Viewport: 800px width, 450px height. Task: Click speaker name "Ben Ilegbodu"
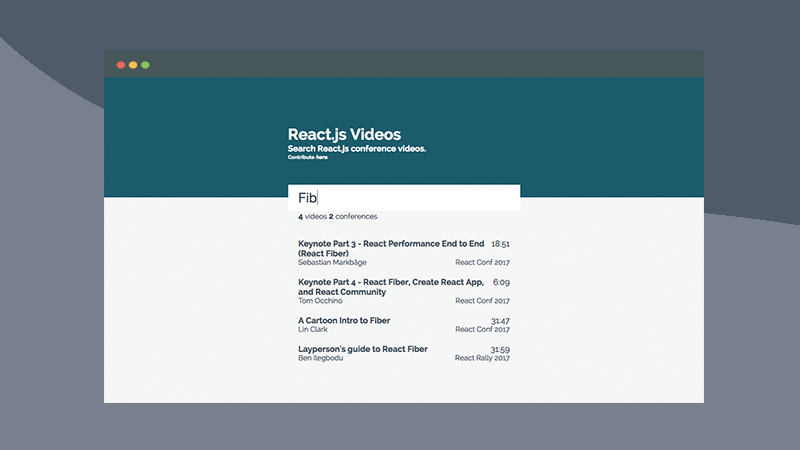pos(320,358)
